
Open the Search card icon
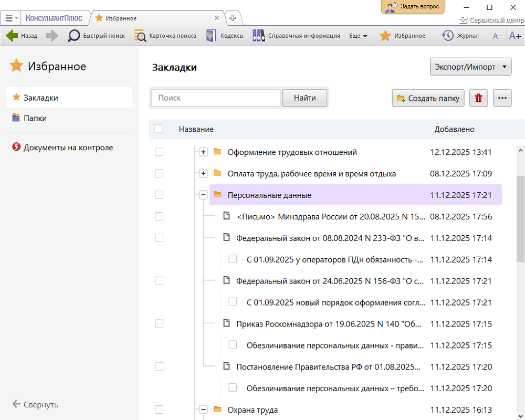click(x=140, y=36)
